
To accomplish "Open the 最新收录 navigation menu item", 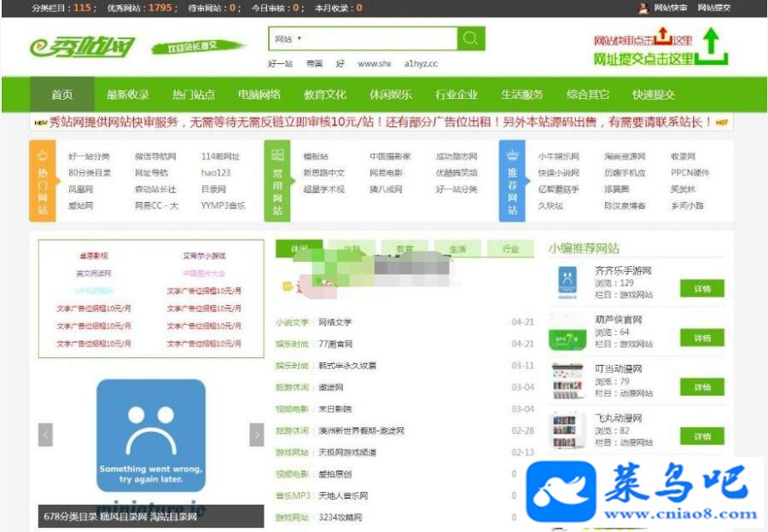I will pyautogui.click(x=128, y=95).
